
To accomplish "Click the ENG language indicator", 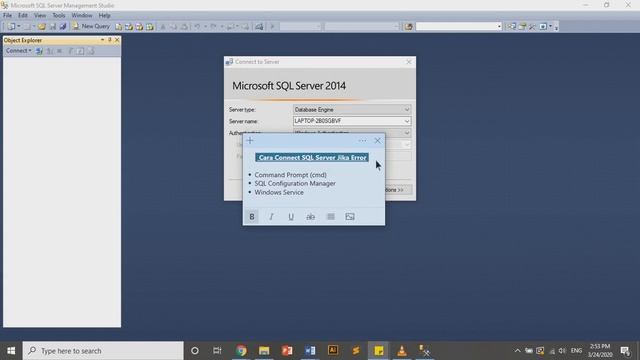I will [576, 351].
